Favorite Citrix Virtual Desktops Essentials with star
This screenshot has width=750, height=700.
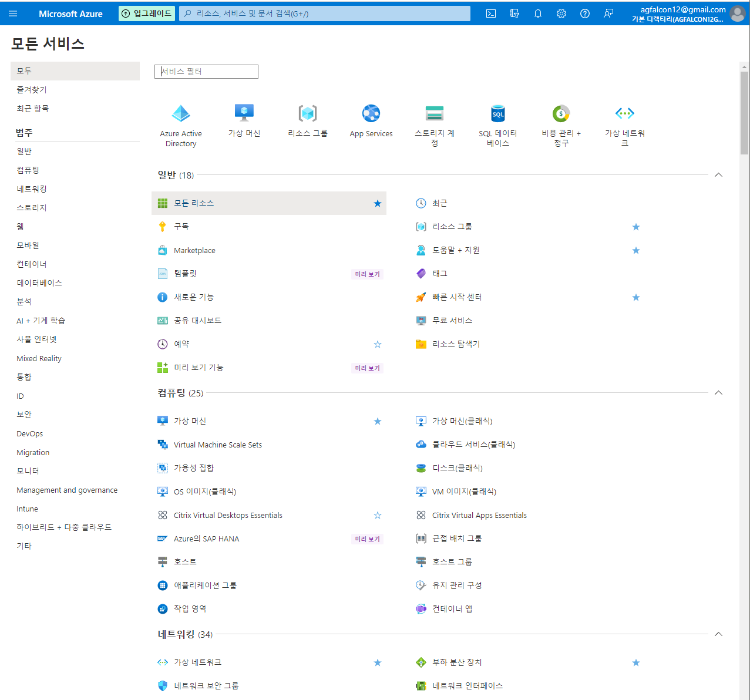tap(378, 515)
